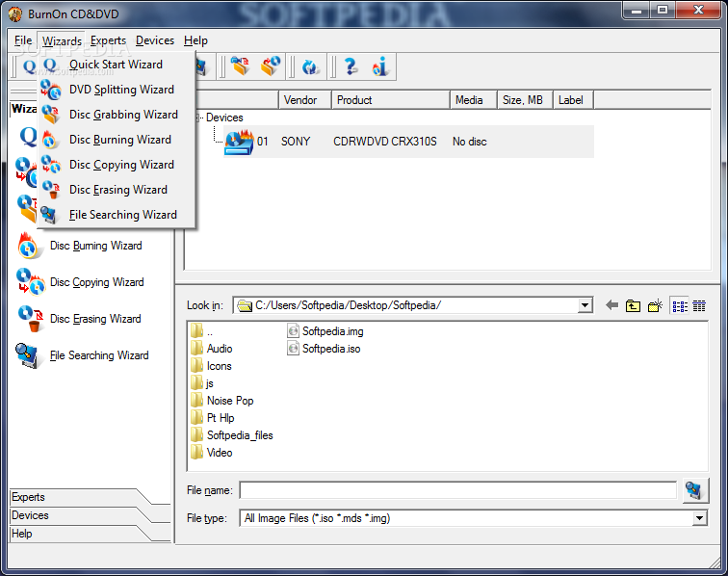
Task: Open File Searching Wizard in the sidebar
Action: point(83,355)
